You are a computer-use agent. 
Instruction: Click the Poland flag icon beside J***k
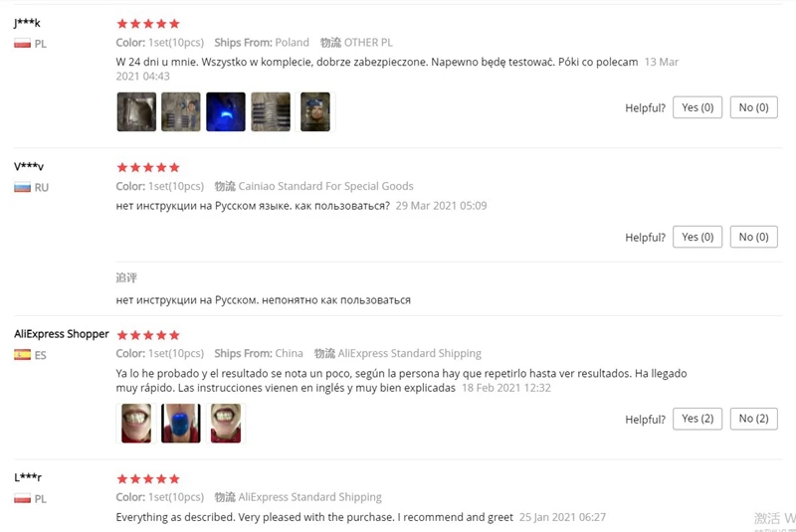[x=22, y=44]
